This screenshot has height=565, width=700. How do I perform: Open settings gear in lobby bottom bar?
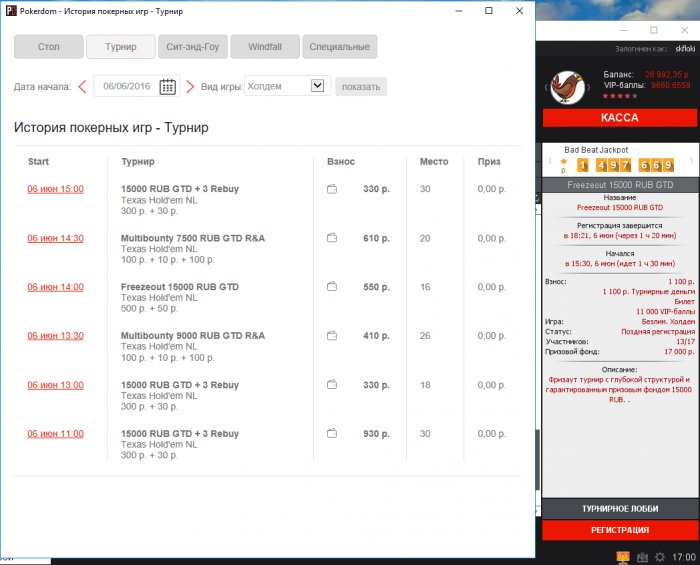[x=660, y=557]
